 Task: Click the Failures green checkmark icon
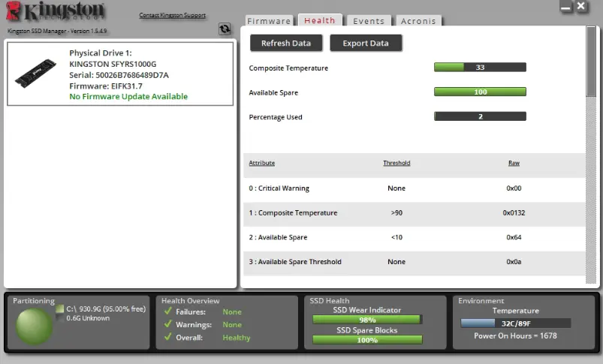tap(167, 311)
